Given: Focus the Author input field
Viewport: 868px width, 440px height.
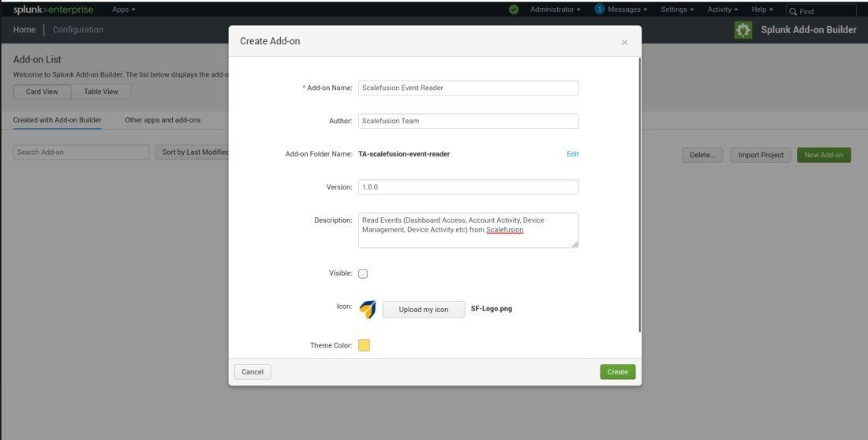Looking at the screenshot, I should click(468, 121).
